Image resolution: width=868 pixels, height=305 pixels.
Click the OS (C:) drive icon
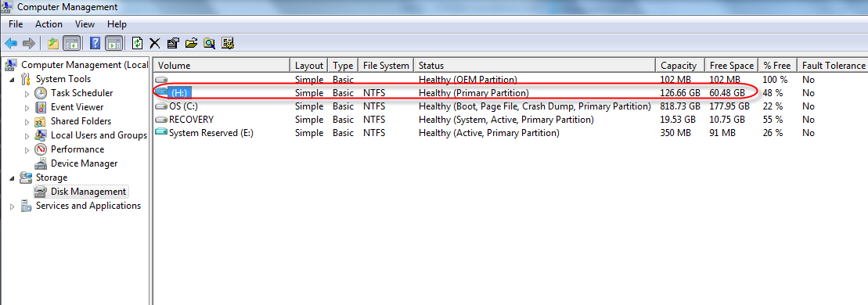161,106
